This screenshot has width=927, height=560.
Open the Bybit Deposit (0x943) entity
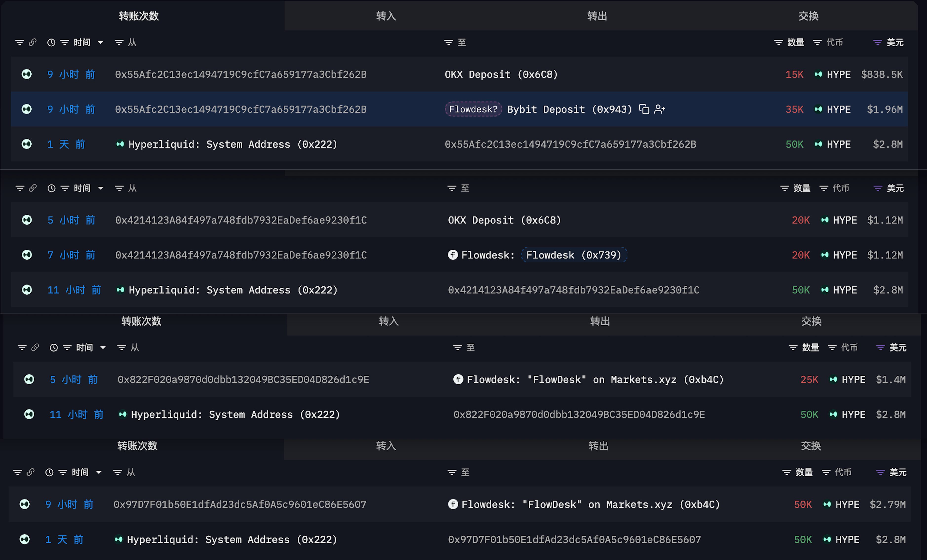(570, 109)
